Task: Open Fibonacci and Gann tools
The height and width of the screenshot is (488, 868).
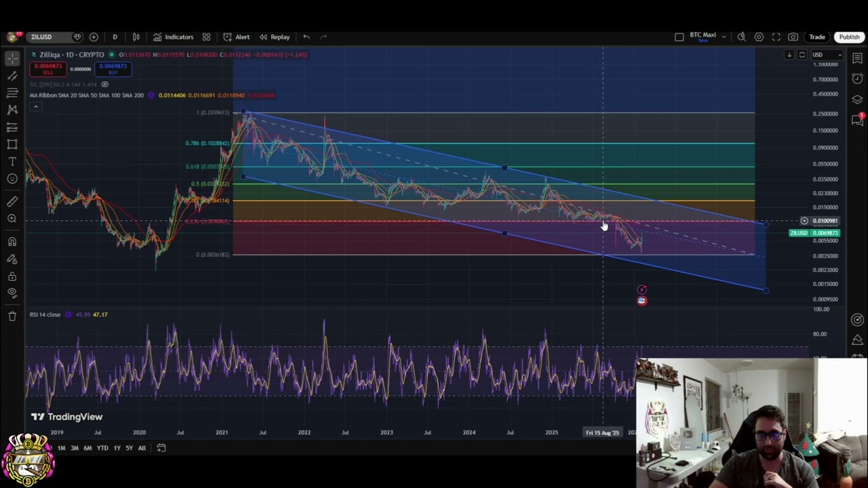Action: click(12, 93)
